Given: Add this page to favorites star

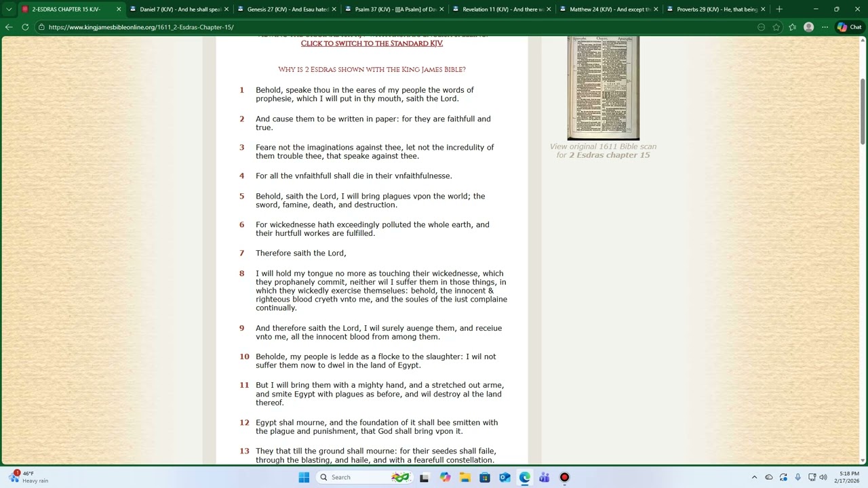Looking at the screenshot, I should click(776, 27).
